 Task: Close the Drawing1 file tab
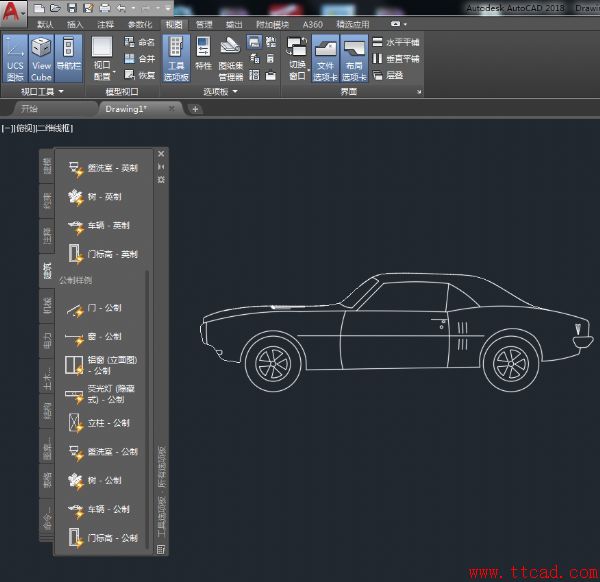pyautogui.click(x=171, y=109)
